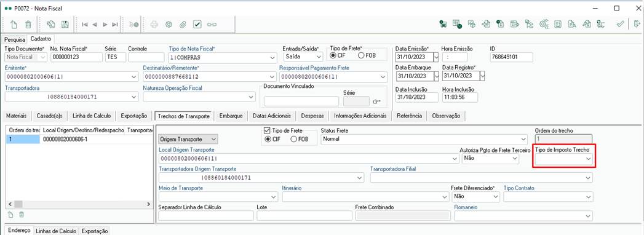Image resolution: width=644 pixels, height=235 pixels.
Task: Click the paperclip attachment icon
Action: pyautogui.click(x=183, y=25)
